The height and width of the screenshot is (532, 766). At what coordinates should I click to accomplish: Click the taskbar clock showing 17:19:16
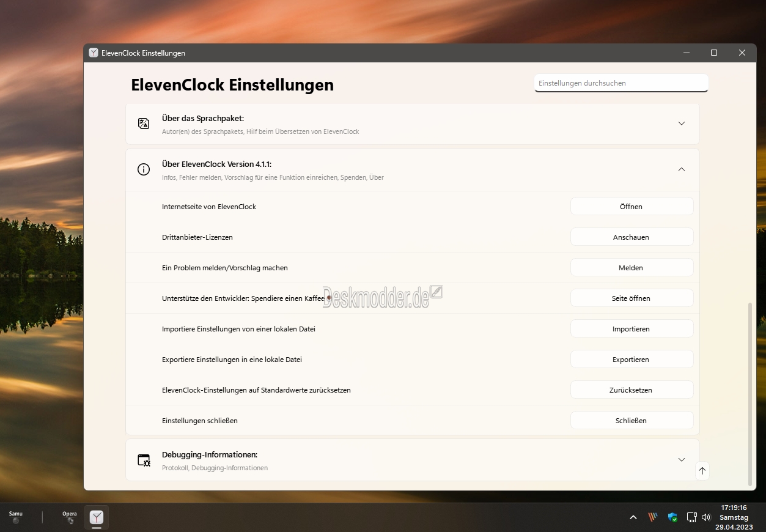734,517
